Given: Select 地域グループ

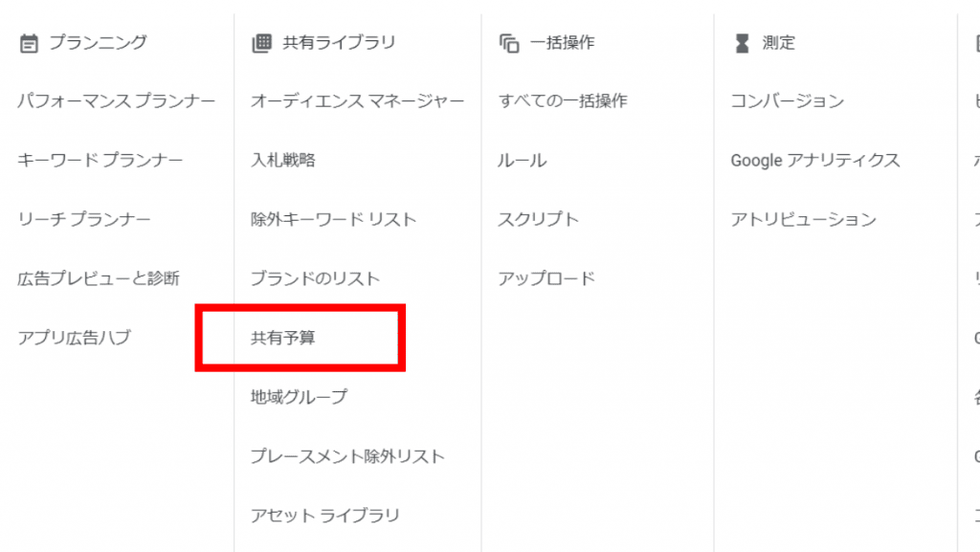Looking at the screenshot, I should click(x=299, y=396).
